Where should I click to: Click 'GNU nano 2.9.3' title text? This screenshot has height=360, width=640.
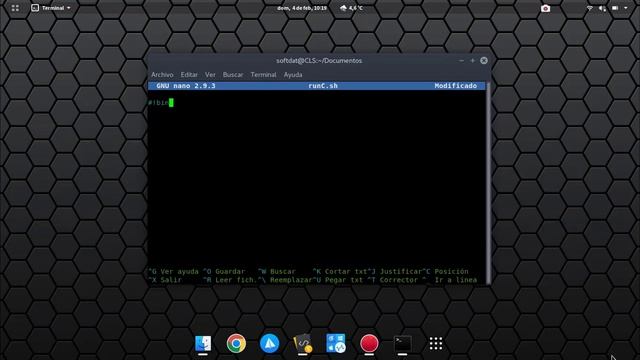coord(186,86)
